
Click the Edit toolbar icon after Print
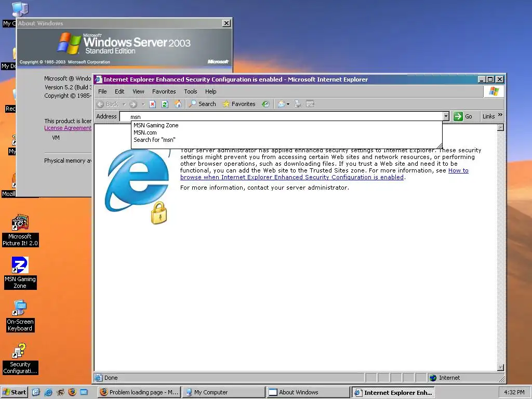tap(310, 104)
